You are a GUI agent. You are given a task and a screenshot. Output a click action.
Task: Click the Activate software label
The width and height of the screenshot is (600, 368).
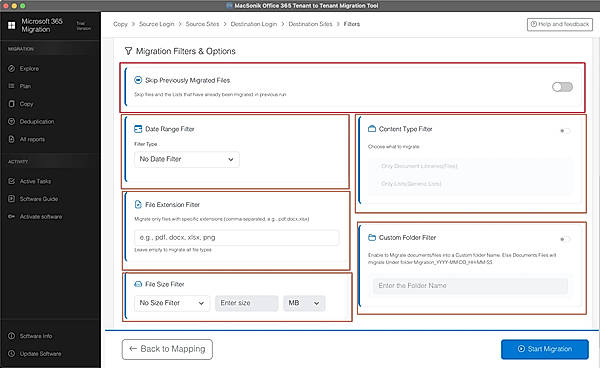41,217
